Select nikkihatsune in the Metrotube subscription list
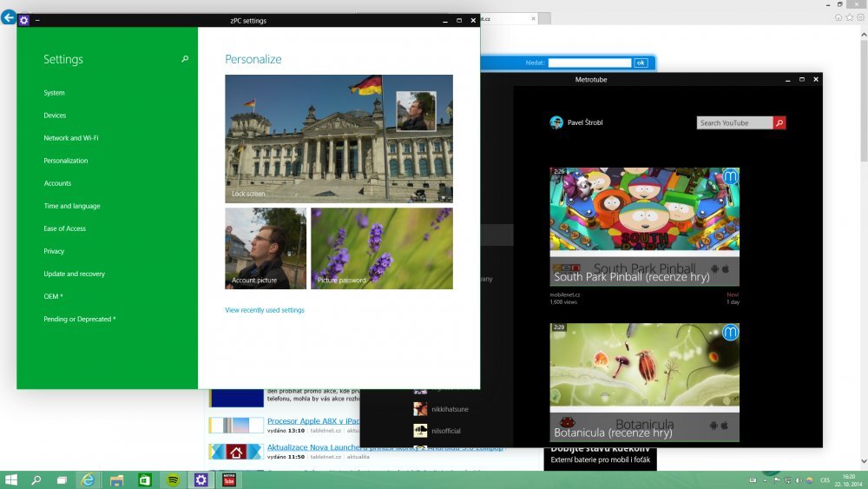The width and height of the screenshot is (868, 489). click(441, 409)
